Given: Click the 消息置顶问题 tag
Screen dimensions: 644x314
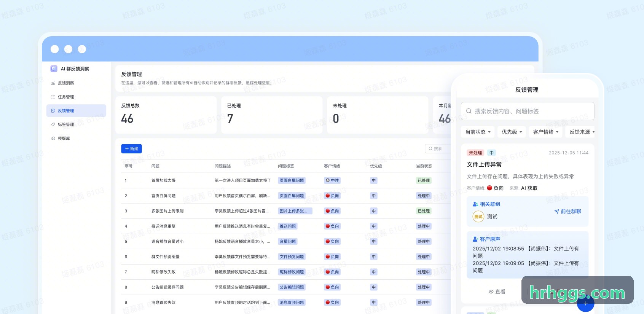Looking at the screenshot, I should (x=292, y=302).
